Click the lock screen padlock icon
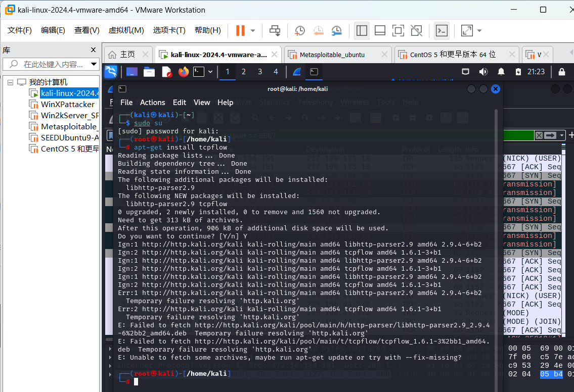 click(x=562, y=72)
